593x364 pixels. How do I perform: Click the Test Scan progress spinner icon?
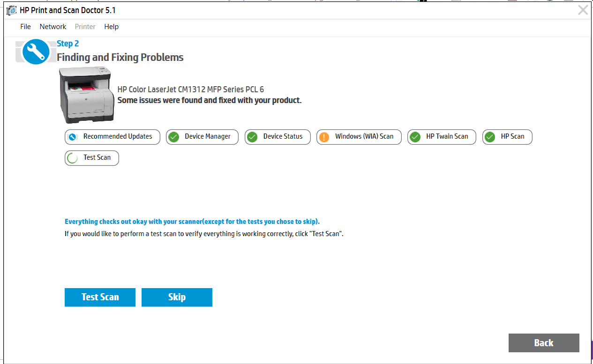[73, 158]
